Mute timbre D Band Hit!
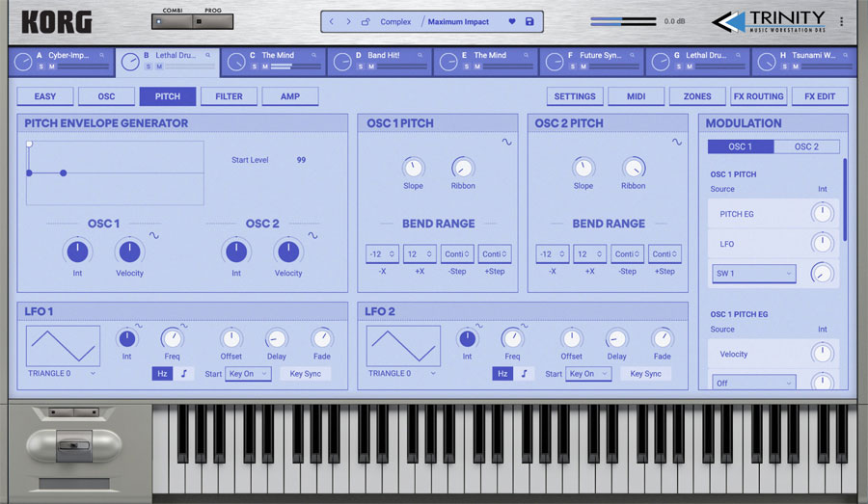The width and height of the screenshot is (868, 504). tap(371, 66)
